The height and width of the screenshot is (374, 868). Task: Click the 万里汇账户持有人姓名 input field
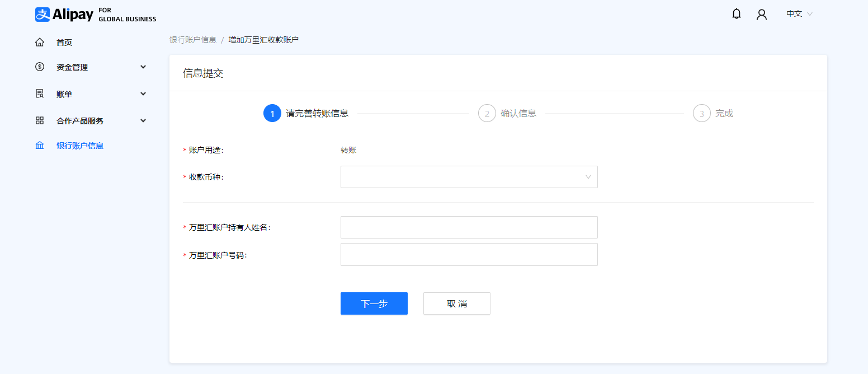469,227
